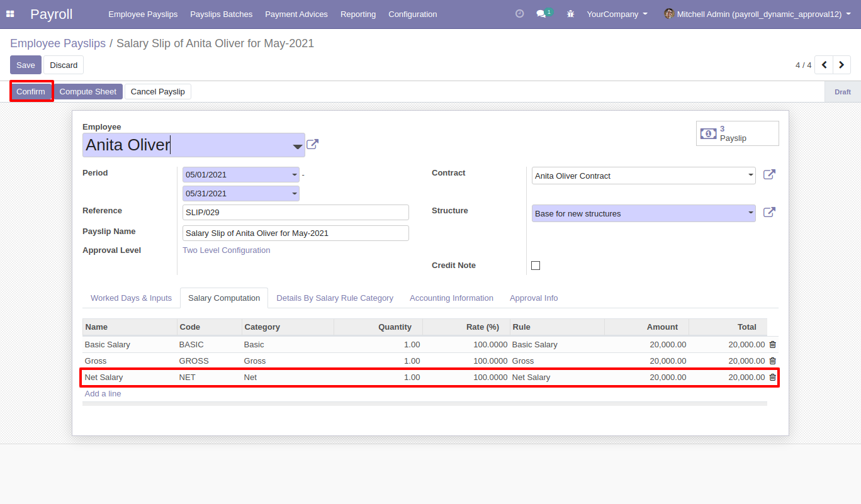Click the debug bug icon
This screenshot has height=504, width=861.
tap(570, 14)
